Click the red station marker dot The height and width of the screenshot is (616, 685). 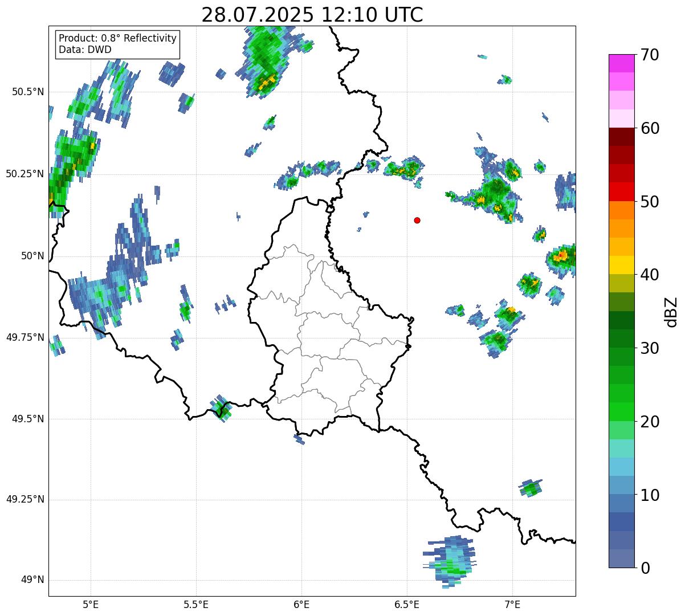pyautogui.click(x=417, y=220)
